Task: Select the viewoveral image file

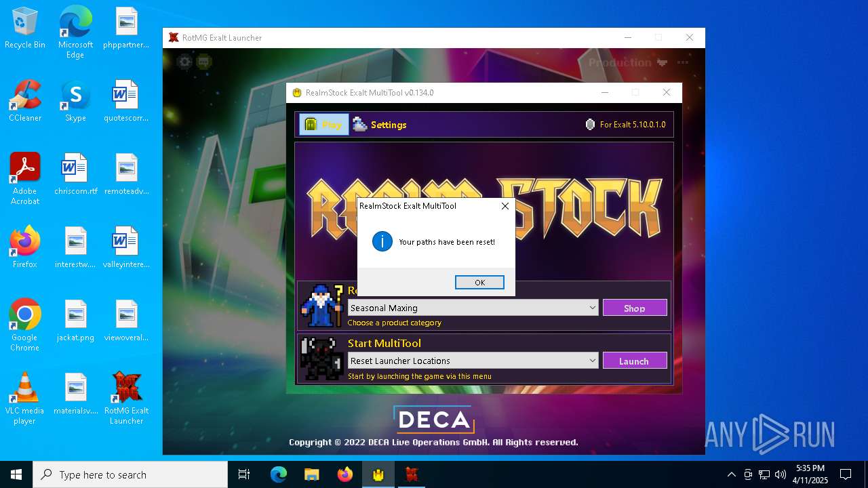Action: point(126,321)
